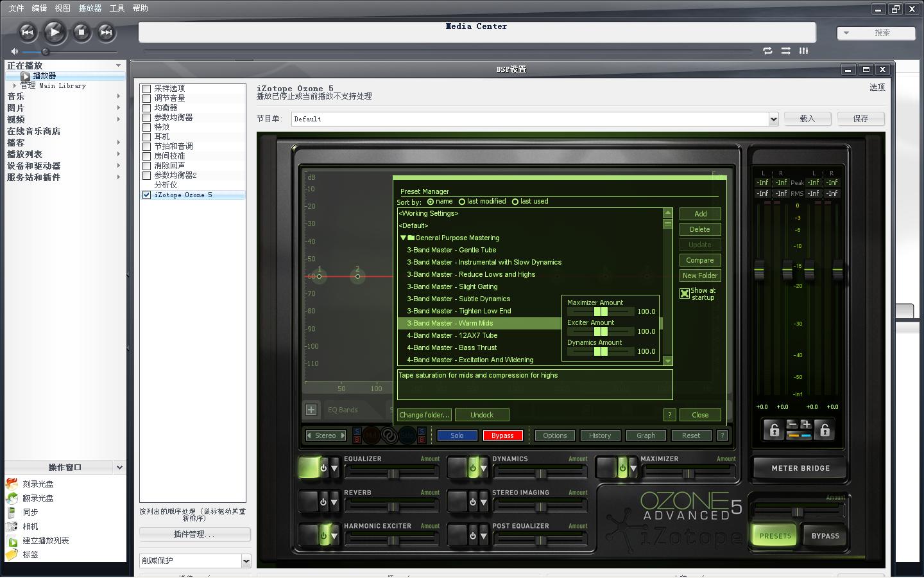This screenshot has width=924, height=578.
Task: Open the 削减保护 dropdown
Action: pos(246,561)
